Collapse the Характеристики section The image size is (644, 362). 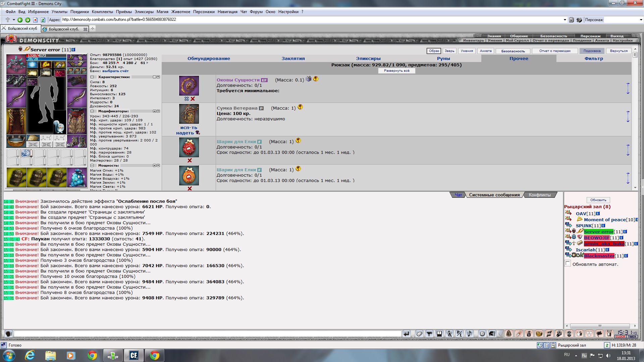(92, 77)
